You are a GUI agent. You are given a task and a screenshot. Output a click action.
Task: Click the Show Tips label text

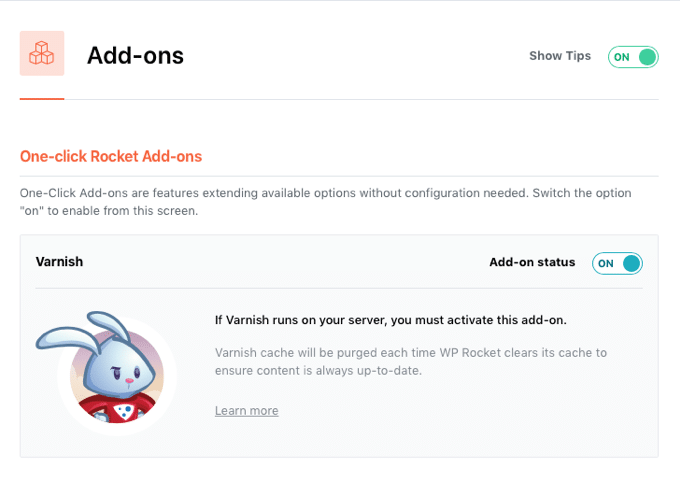click(x=560, y=56)
